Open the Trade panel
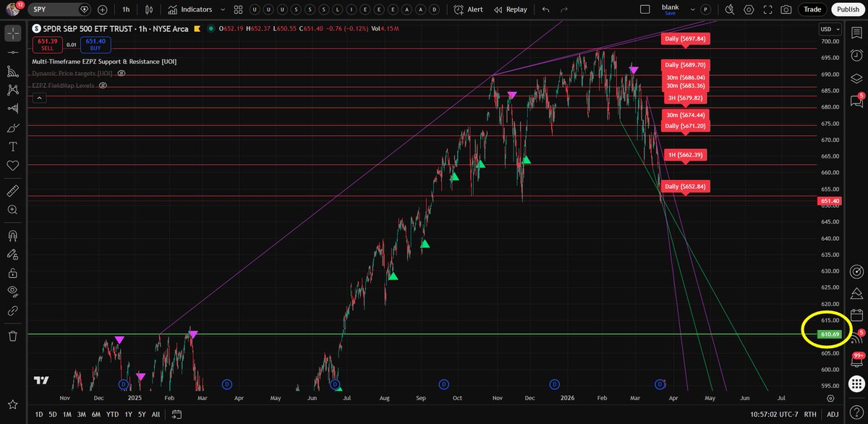Screen dimensions: 868x424 812,9
